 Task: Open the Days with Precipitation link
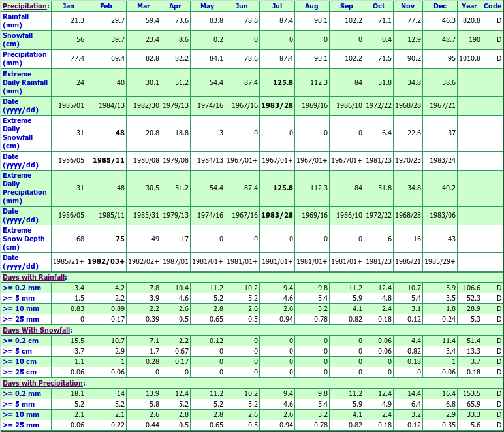click(42, 383)
